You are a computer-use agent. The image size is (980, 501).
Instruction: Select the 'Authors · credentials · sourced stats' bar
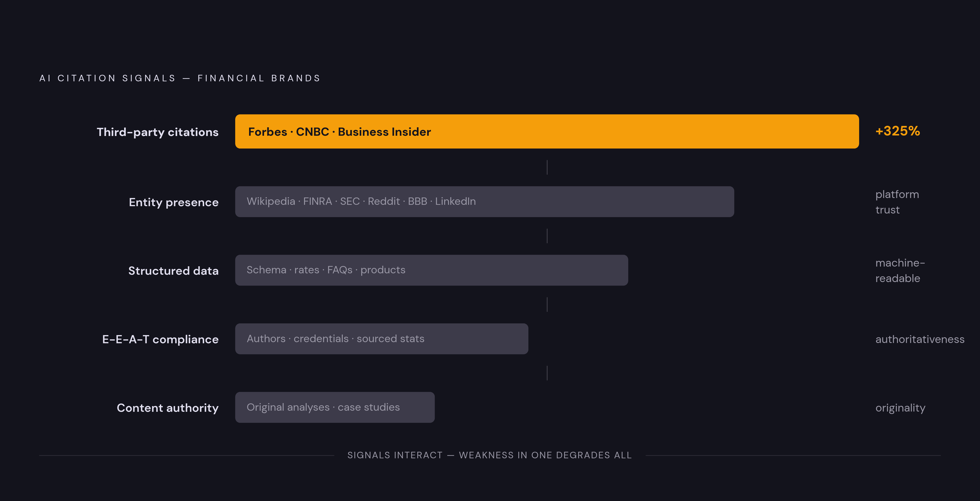[x=382, y=339]
